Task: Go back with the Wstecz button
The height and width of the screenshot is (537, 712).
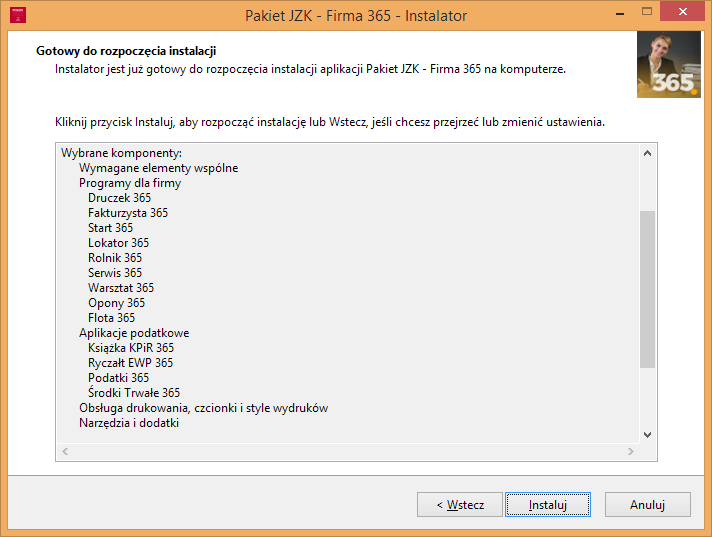Action: tap(460, 504)
